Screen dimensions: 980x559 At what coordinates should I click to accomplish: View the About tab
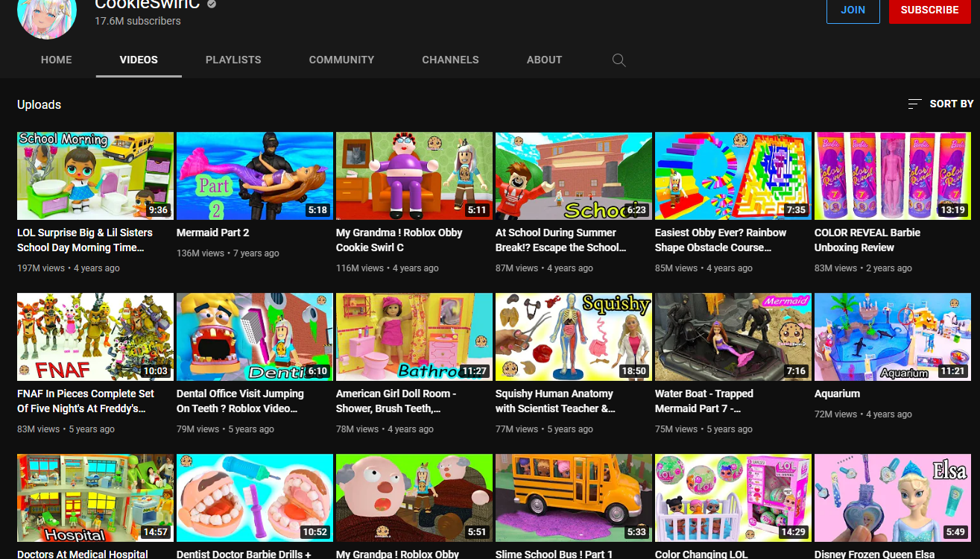544,60
